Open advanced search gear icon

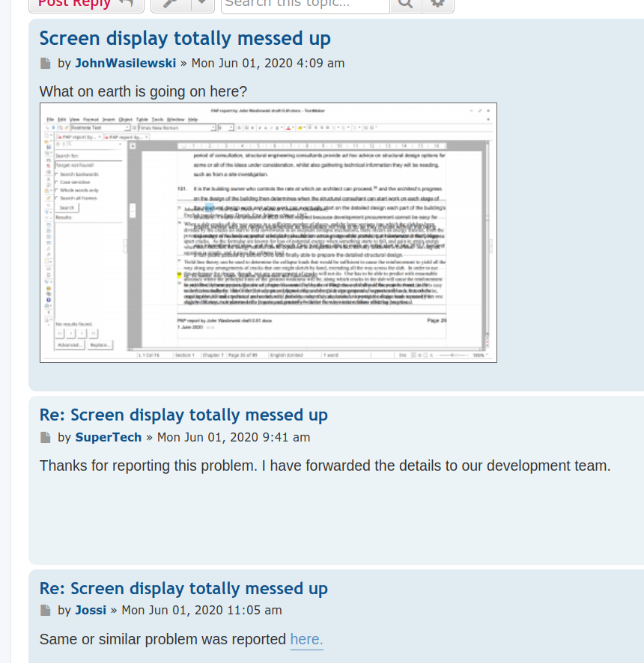click(x=438, y=4)
